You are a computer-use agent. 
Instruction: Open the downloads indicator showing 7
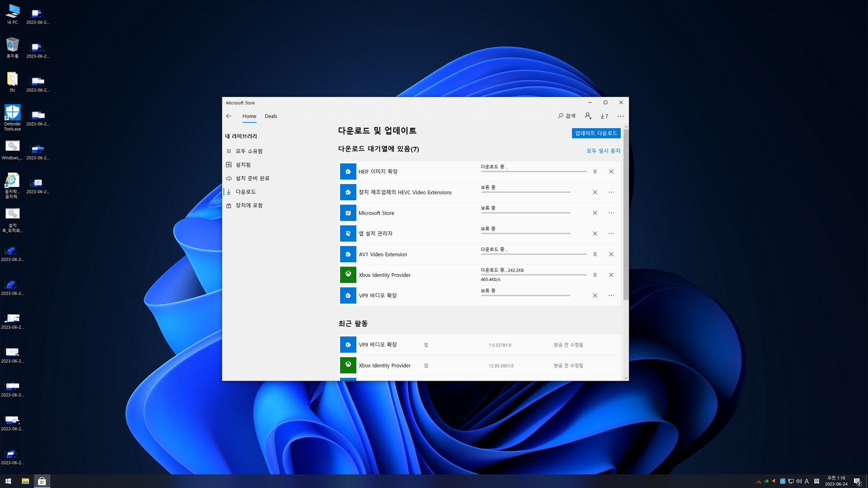tap(604, 116)
